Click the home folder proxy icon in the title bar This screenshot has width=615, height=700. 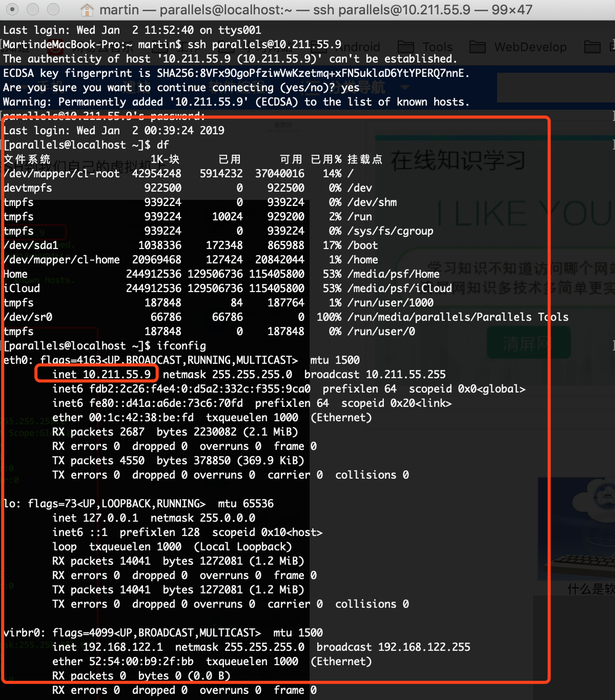click(87, 10)
